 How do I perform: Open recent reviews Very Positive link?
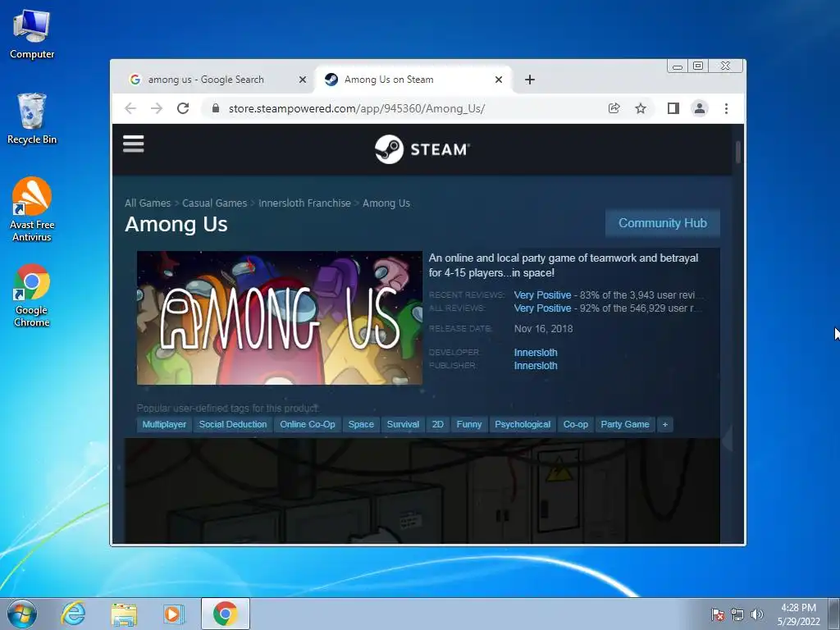pyautogui.click(x=543, y=295)
